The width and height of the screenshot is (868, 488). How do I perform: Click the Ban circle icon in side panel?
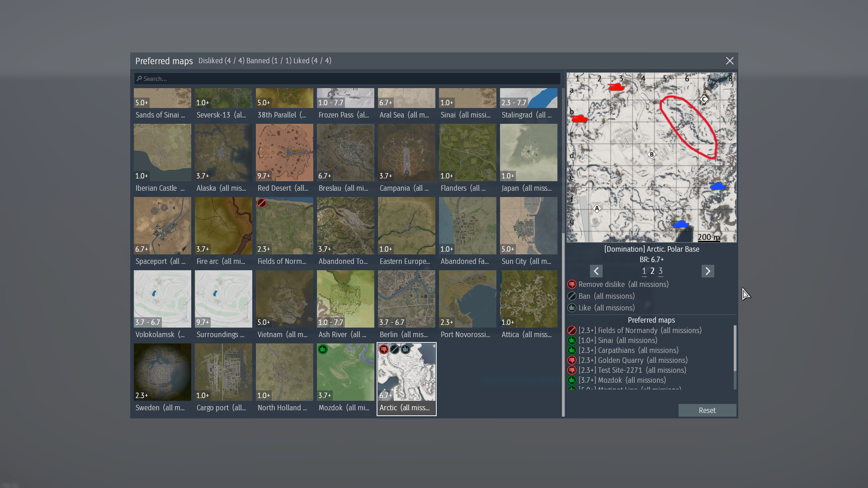pyautogui.click(x=572, y=296)
